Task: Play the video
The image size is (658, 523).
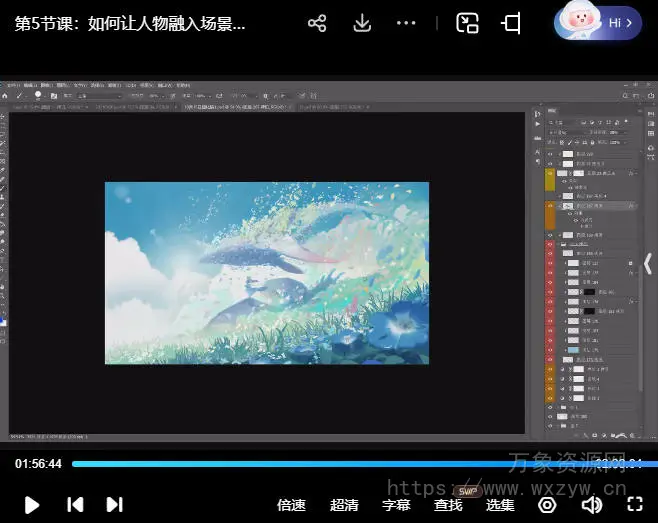Action: [x=32, y=505]
